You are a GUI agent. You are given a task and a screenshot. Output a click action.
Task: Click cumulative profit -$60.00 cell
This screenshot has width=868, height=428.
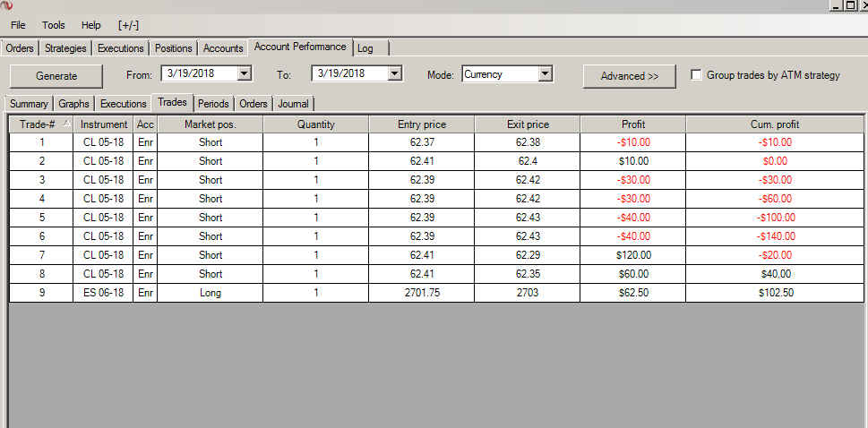tap(775, 199)
